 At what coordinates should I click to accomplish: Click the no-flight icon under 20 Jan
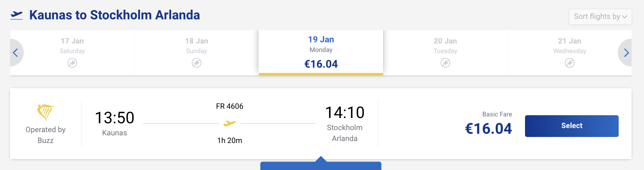coord(445,63)
